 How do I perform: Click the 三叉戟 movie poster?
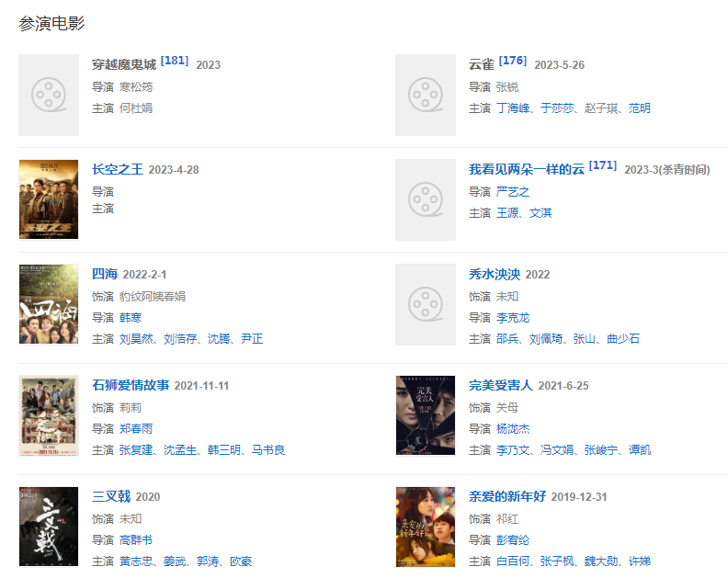pyautogui.click(x=49, y=527)
